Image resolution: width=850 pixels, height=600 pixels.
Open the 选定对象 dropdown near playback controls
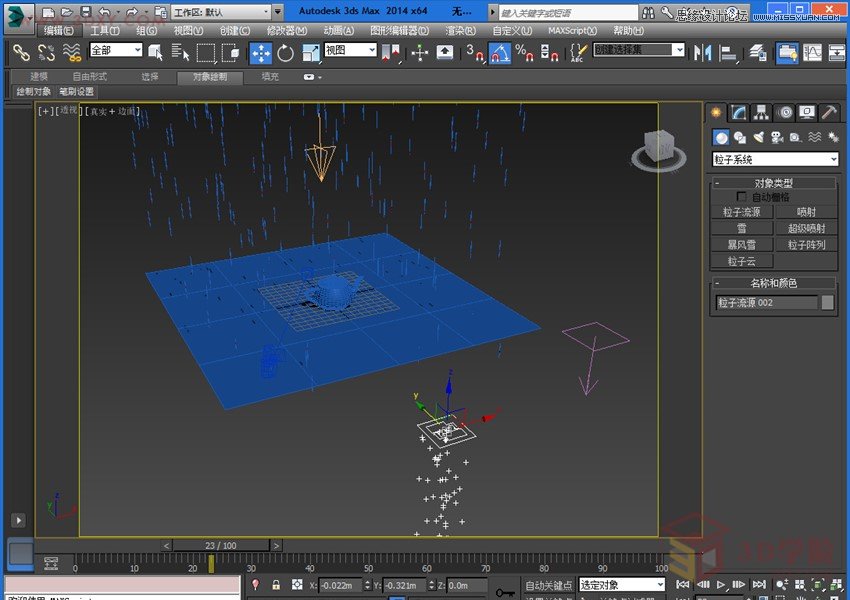point(620,585)
